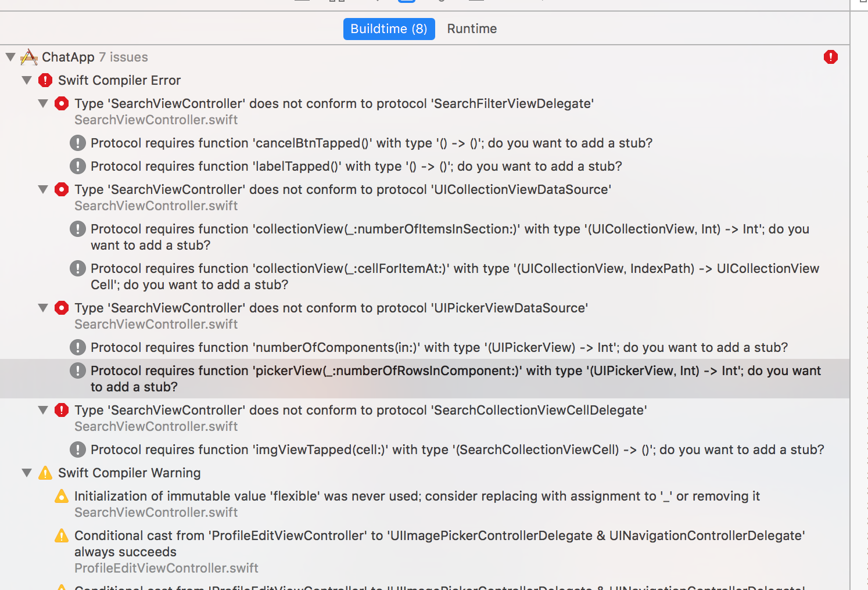Viewport: 868px width, 590px height.
Task: Click the Swift Compiler Error red icon
Action: coord(45,80)
